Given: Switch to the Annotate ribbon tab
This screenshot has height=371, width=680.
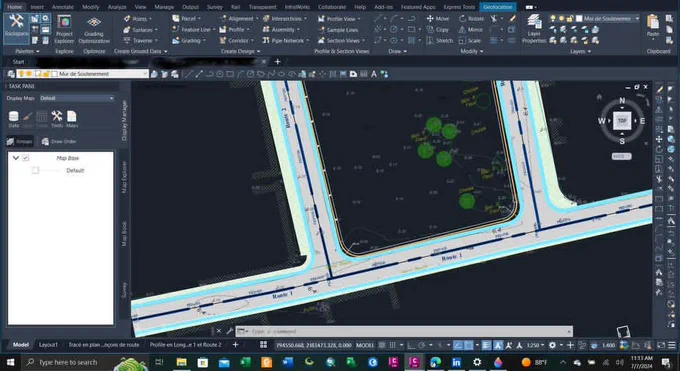Looking at the screenshot, I should click(62, 7).
